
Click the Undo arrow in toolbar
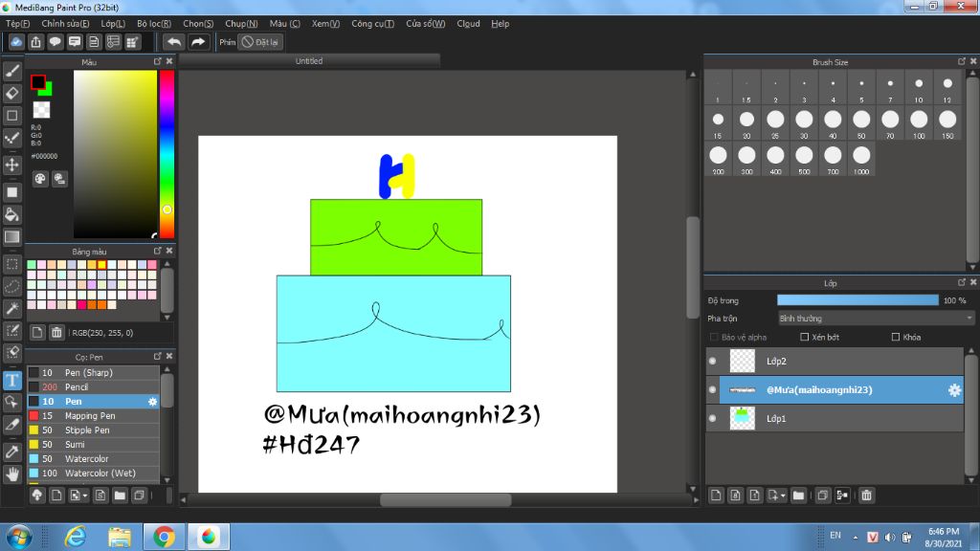(x=174, y=42)
